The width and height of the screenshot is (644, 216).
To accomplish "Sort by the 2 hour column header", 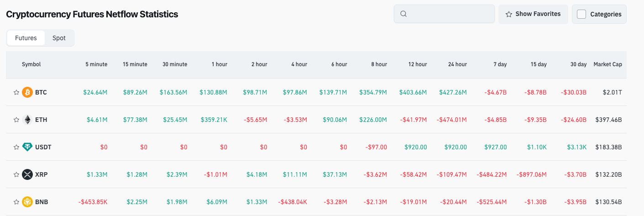I will coord(259,64).
